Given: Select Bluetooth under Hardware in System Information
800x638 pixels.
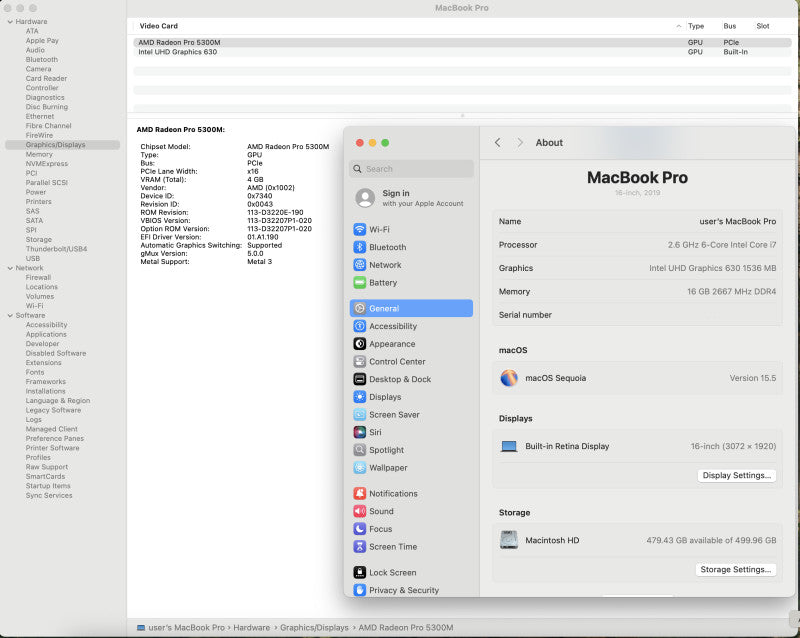Looking at the screenshot, I should [42, 60].
